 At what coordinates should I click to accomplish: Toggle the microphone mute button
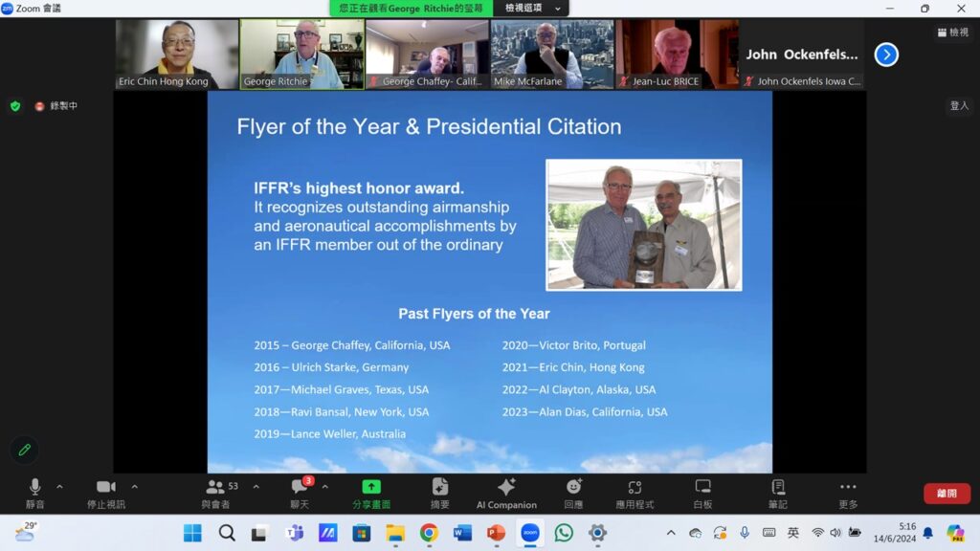(35, 493)
